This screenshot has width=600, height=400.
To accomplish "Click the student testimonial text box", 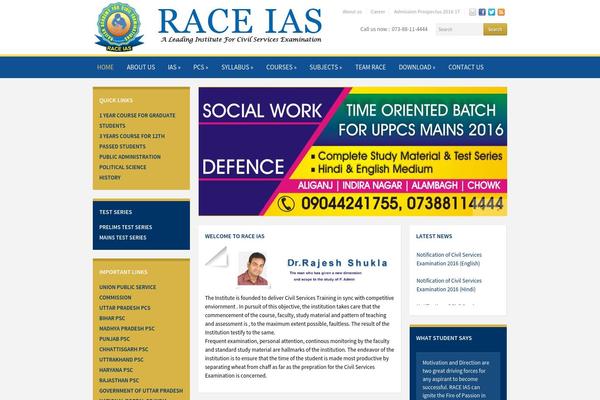I will 458,376.
